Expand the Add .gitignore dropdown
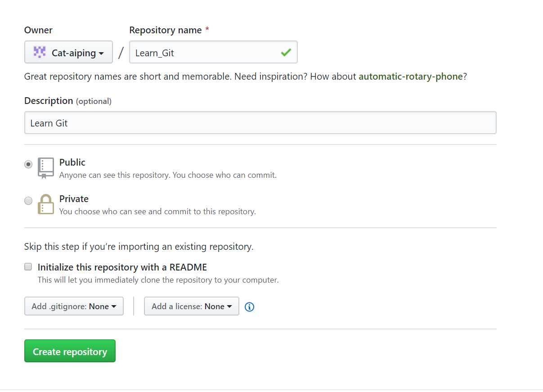This screenshot has width=543, height=392. pos(74,306)
